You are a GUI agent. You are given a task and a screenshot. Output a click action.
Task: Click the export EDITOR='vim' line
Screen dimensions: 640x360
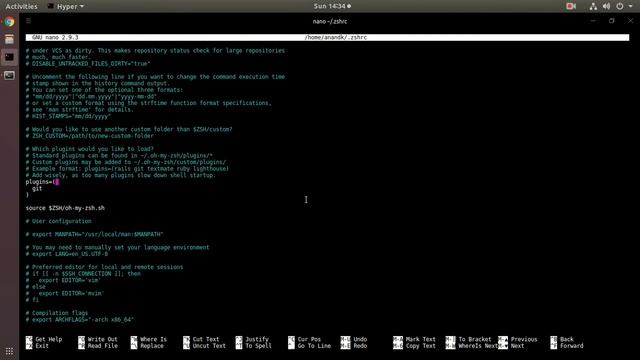pyautogui.click(x=63, y=280)
